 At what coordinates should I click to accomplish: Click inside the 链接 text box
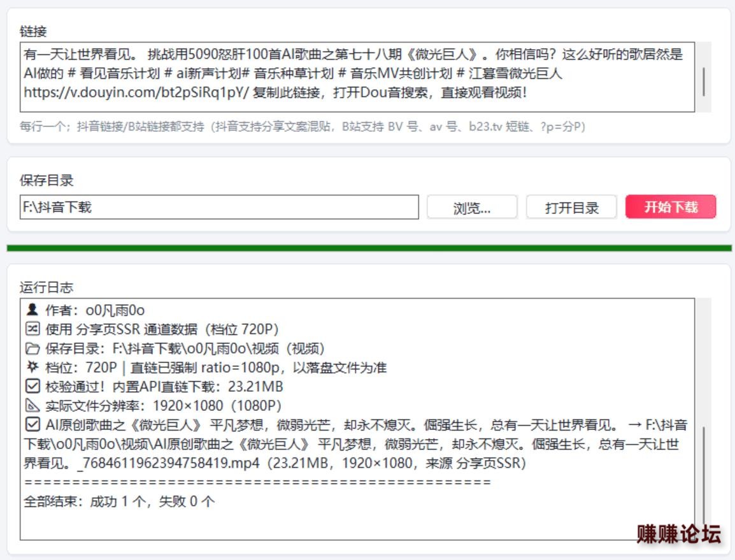[357, 77]
